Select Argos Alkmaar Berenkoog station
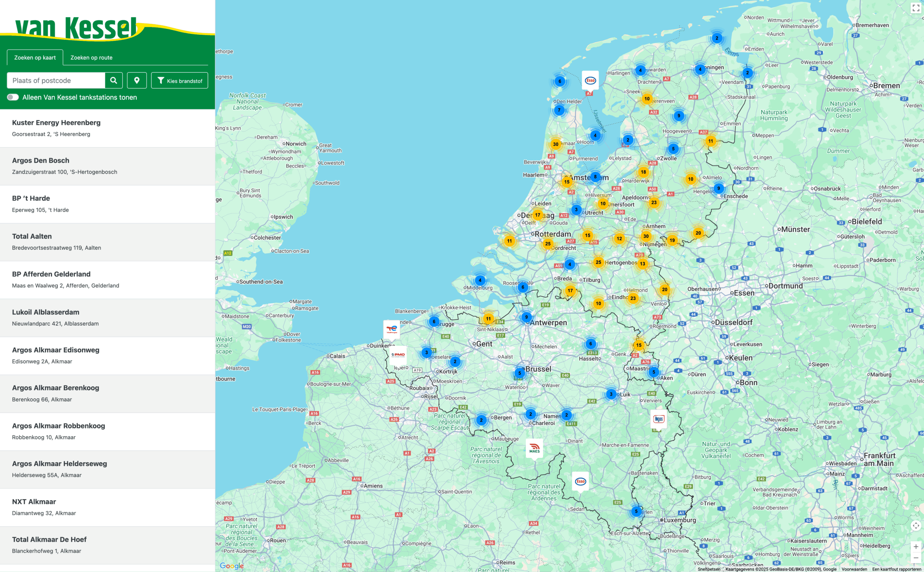 pos(107,394)
